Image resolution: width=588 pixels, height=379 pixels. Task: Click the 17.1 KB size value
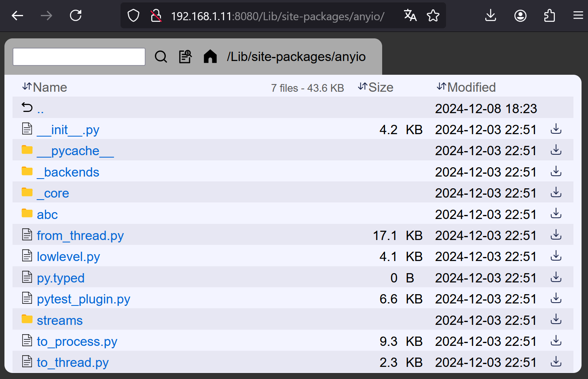pos(398,236)
